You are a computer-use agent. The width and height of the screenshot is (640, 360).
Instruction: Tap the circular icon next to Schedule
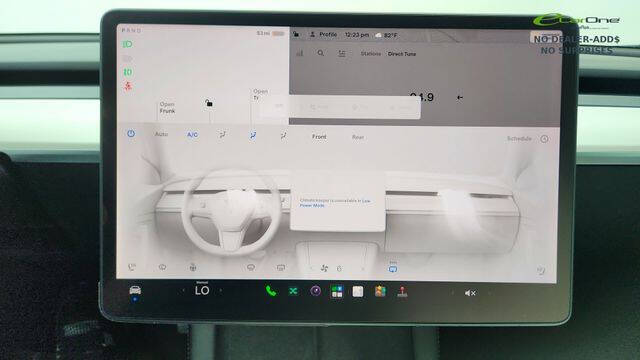point(544,139)
